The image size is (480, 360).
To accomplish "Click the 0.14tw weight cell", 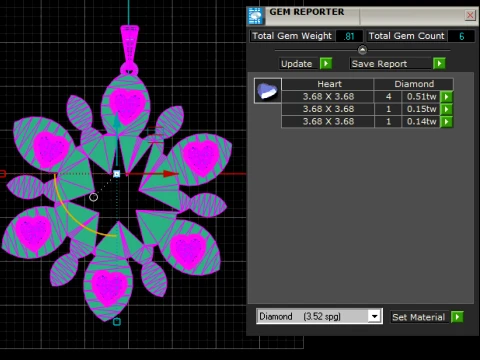I will coord(421,122).
